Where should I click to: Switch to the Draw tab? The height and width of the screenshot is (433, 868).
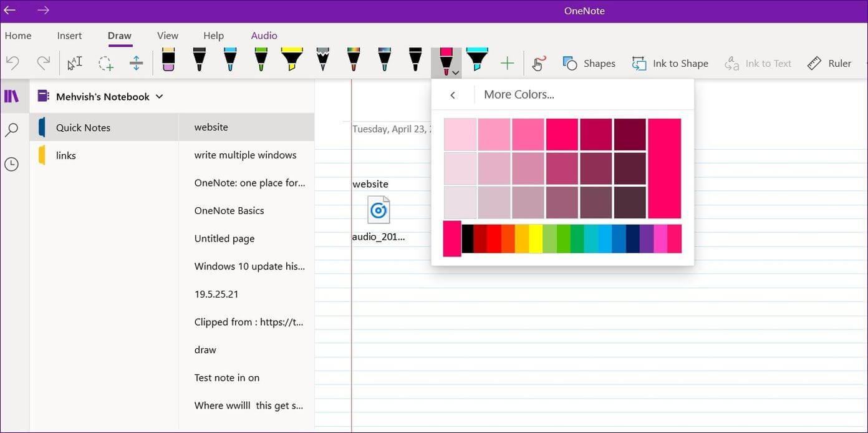[x=120, y=36]
